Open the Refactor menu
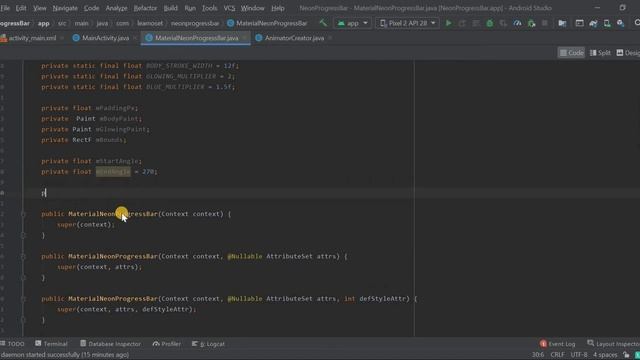Viewport: 640px width, 360px height. (x=145, y=8)
